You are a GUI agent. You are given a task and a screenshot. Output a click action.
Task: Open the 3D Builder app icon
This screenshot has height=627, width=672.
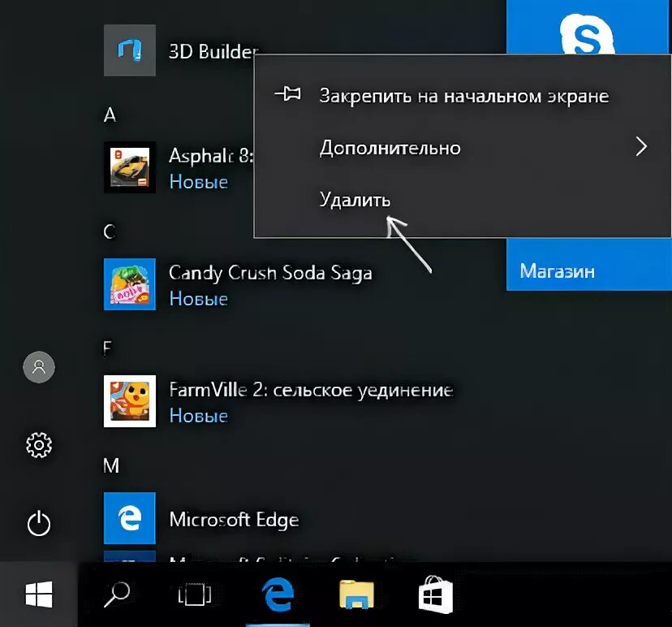point(129,50)
